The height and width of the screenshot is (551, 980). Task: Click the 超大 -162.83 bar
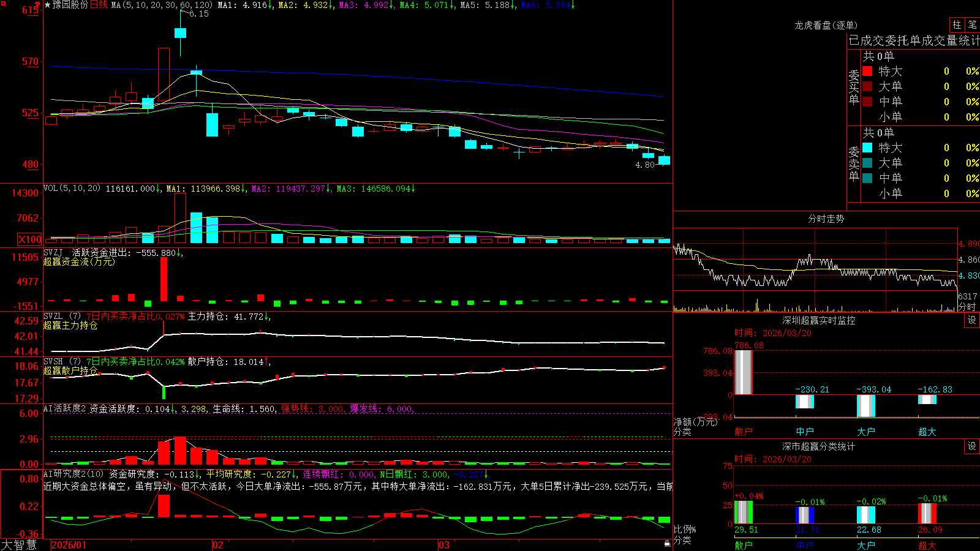coord(927,400)
